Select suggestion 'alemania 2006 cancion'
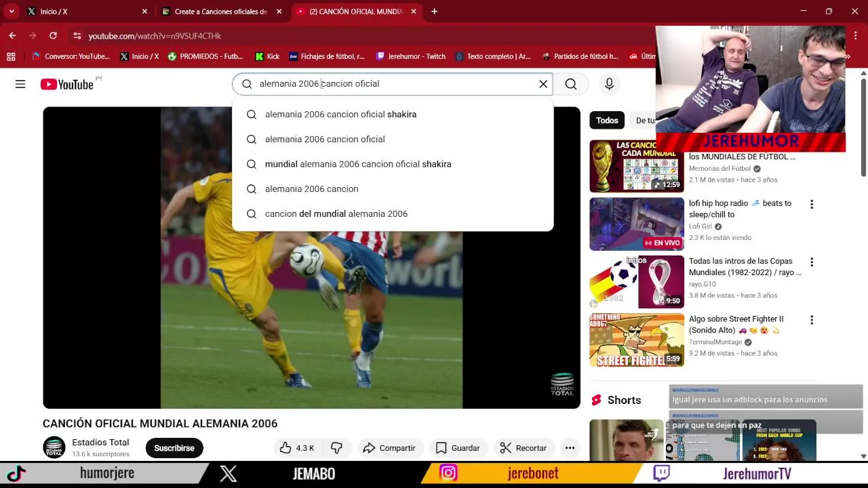This screenshot has height=488, width=868. coord(393,189)
